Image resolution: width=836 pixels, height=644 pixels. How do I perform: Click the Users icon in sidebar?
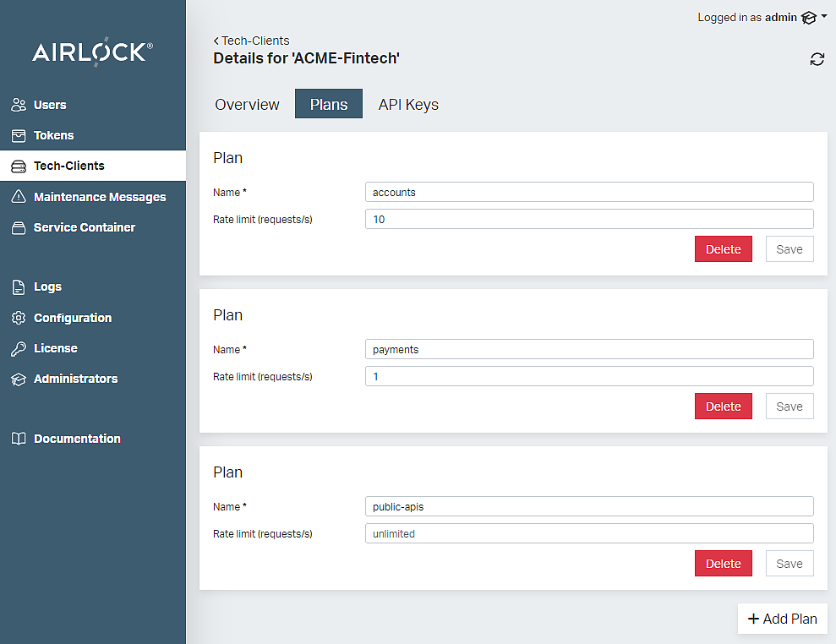point(19,105)
